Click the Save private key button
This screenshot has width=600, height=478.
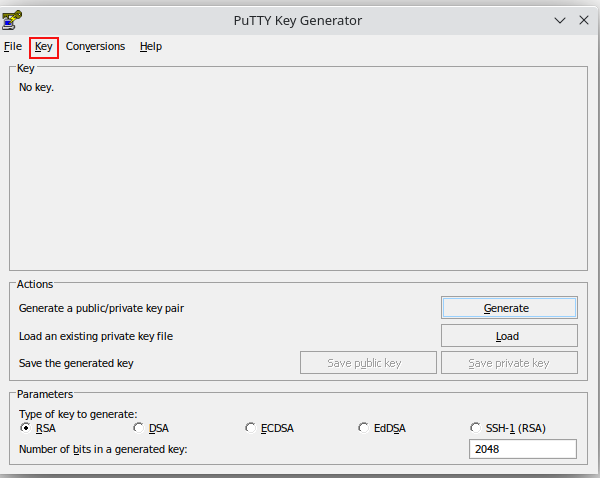(509, 362)
